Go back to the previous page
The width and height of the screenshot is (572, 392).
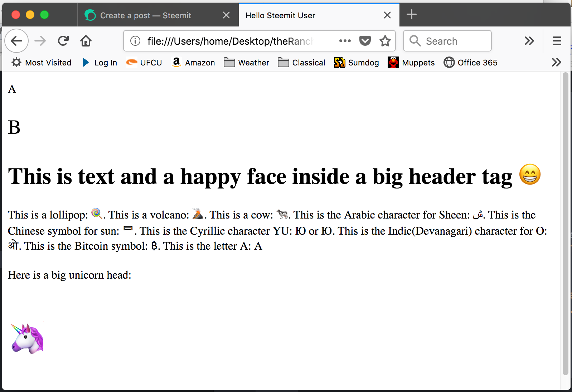pyautogui.click(x=16, y=41)
